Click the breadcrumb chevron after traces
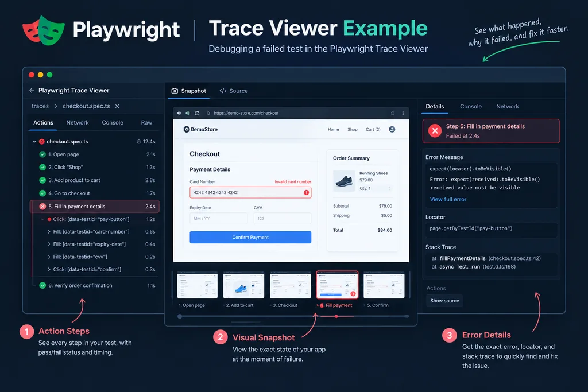The width and height of the screenshot is (588, 392). coord(56,106)
